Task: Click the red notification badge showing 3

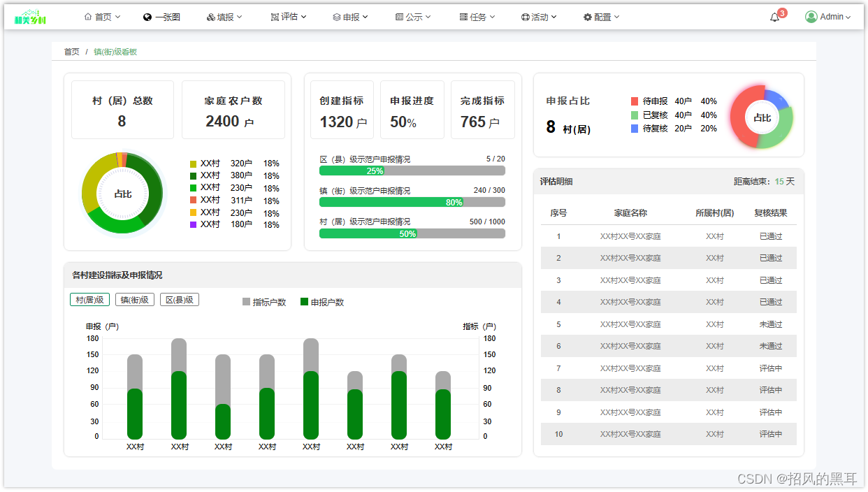Action: click(782, 13)
